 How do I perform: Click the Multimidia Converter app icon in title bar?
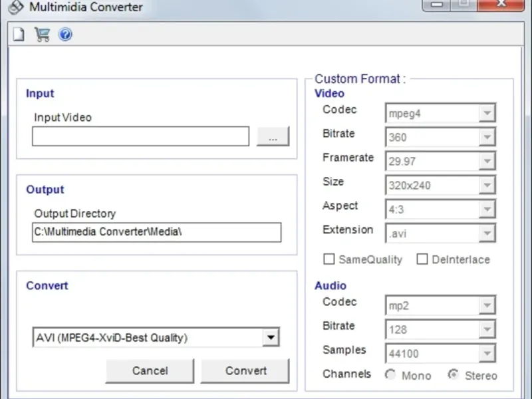pos(17,7)
